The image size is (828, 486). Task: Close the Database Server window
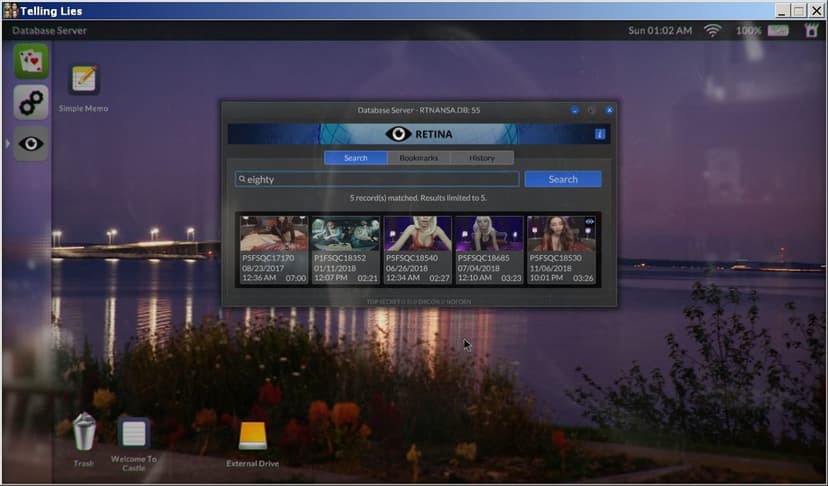click(609, 110)
